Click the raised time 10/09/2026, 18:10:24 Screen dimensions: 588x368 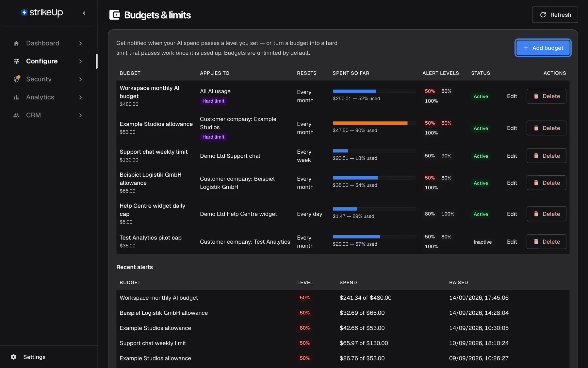click(479, 343)
